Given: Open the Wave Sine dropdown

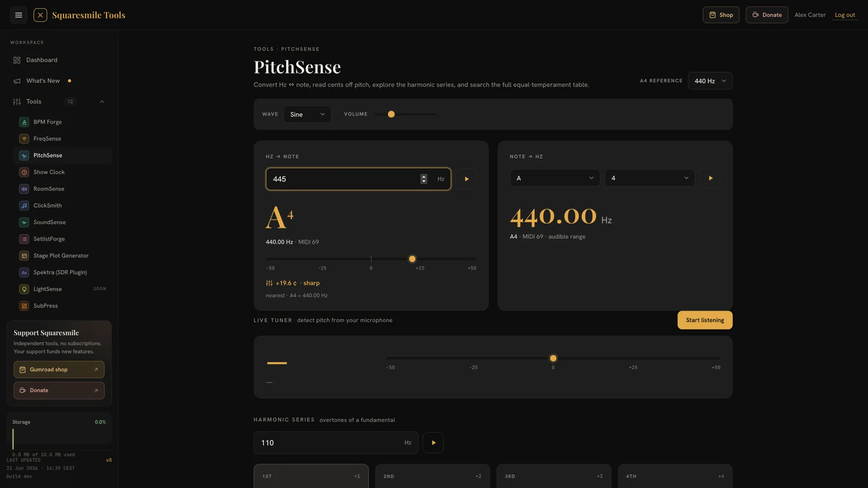Looking at the screenshot, I should [307, 114].
